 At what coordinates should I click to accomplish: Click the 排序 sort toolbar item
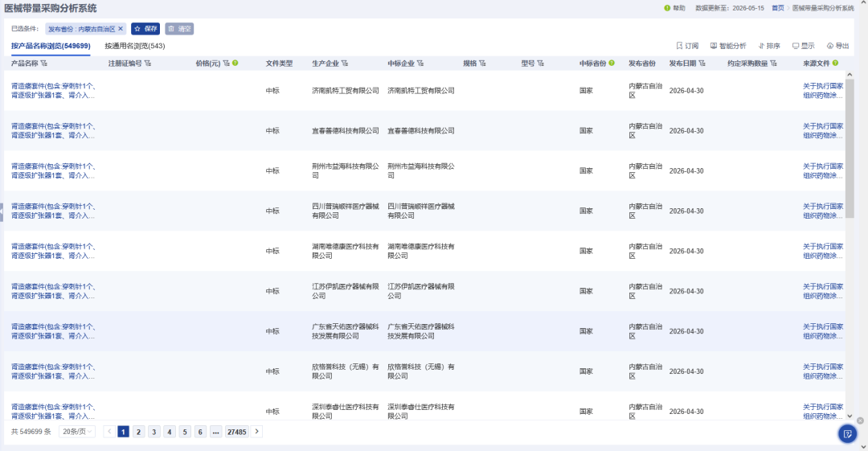coord(769,46)
